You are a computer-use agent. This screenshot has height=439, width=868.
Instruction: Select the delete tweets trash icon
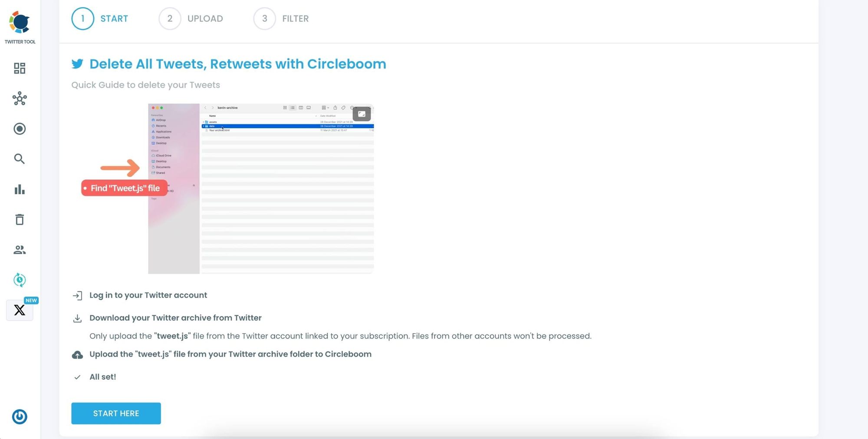(19, 219)
